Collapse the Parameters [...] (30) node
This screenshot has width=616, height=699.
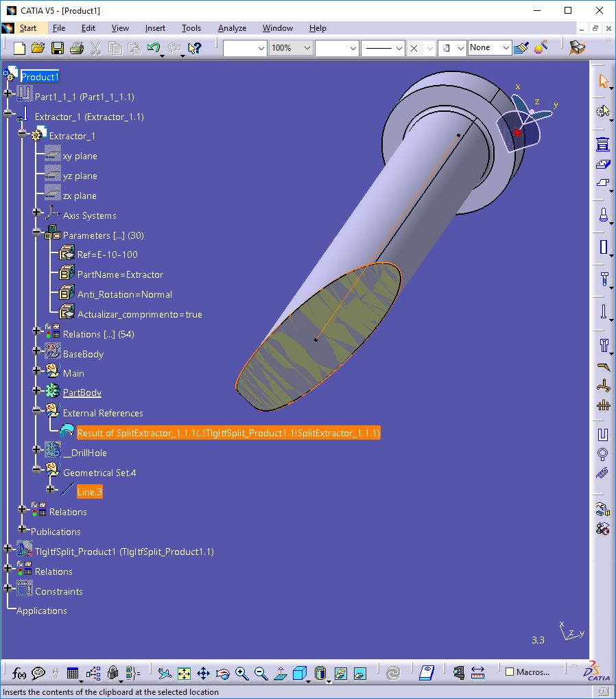click(37, 232)
